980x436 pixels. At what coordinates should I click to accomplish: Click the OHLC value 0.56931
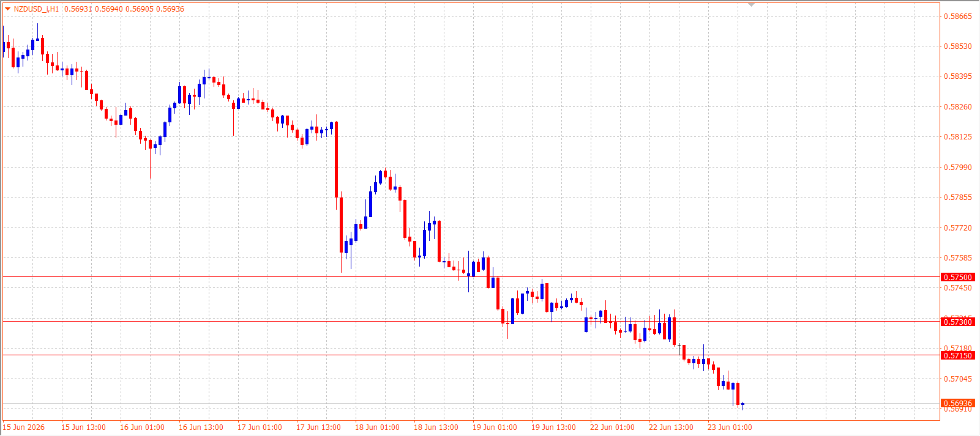pos(78,9)
